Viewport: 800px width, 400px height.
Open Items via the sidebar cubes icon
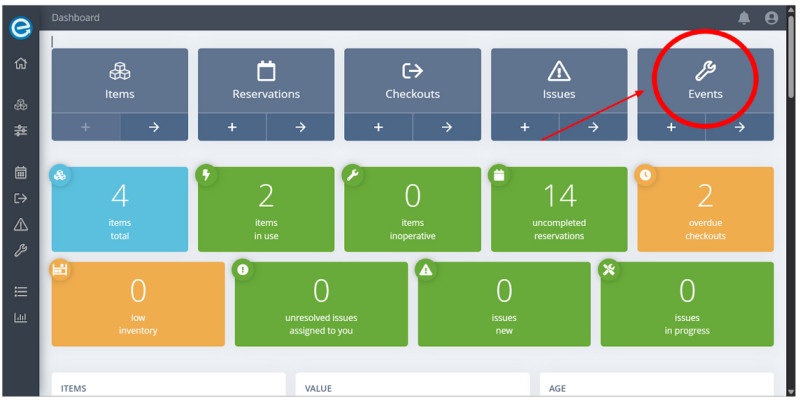tap(20, 105)
